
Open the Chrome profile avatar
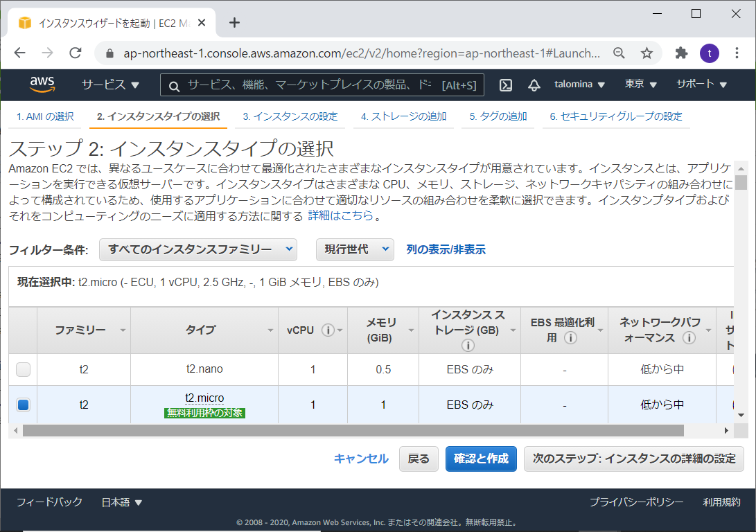coord(710,53)
